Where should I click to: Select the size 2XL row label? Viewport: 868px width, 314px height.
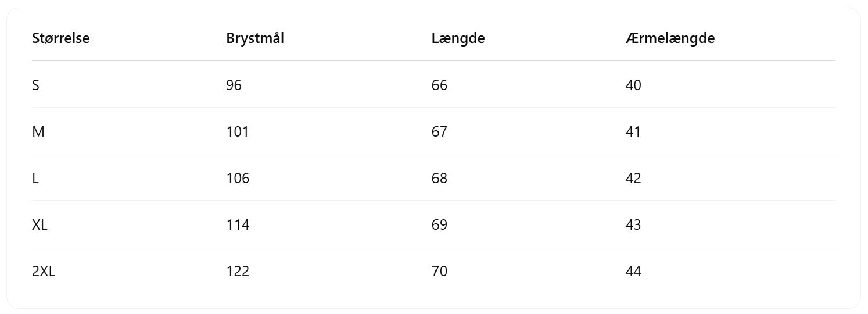click(x=44, y=272)
